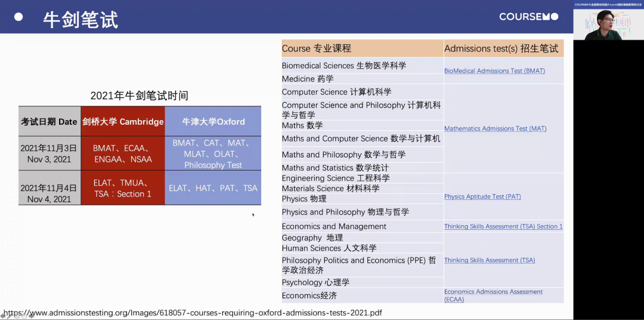Open the BioMedical Admissions Test (BMAT) link
The height and width of the screenshot is (320, 644).
494,70
